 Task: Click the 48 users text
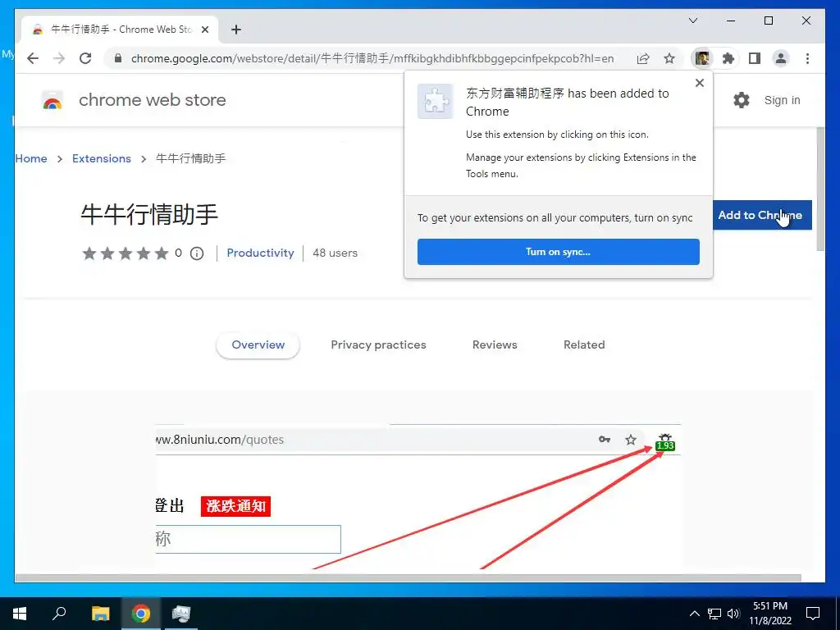(x=335, y=253)
